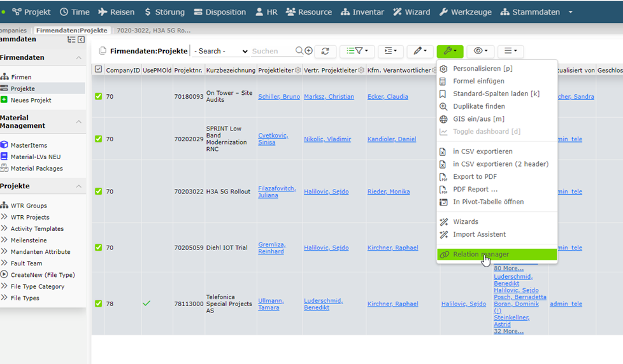Open the hamburger menu dropdown
The height and width of the screenshot is (364, 623).
(510, 51)
